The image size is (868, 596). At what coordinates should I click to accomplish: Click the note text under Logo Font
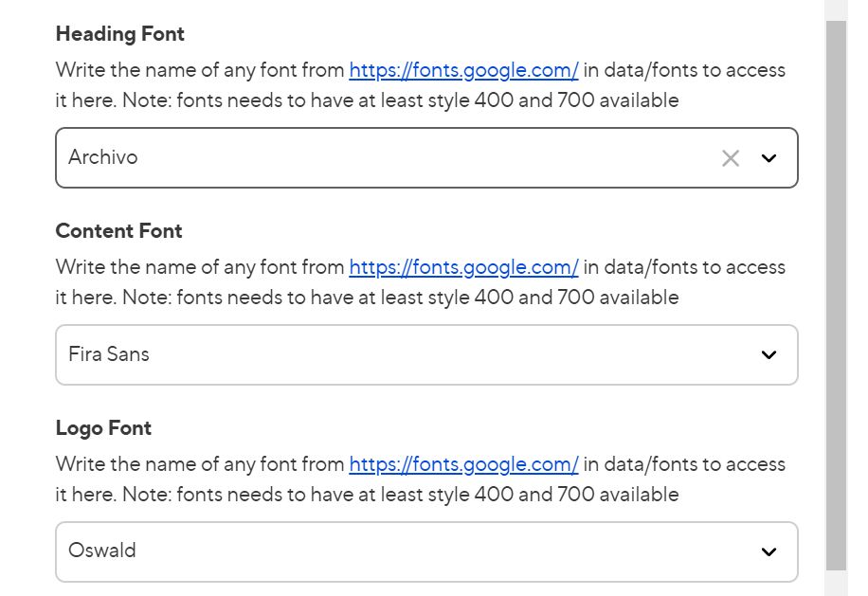tap(367, 495)
